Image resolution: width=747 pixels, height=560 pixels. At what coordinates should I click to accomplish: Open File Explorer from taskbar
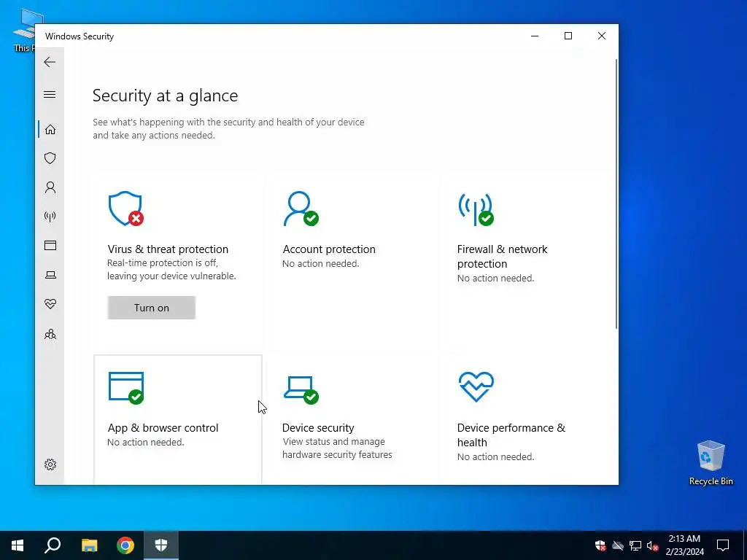click(x=89, y=545)
